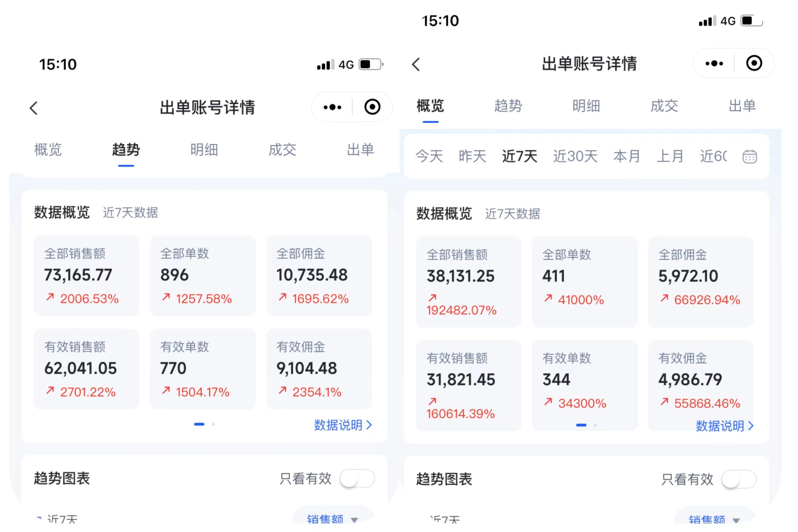Screen dimensions: 798x532
Task: Switch to the 成交 tab
Action: (283, 150)
